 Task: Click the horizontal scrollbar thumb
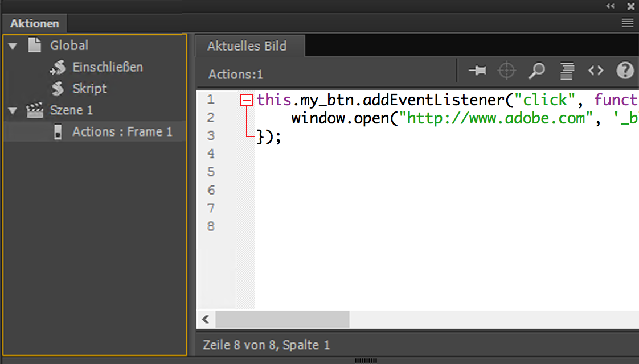282,320
